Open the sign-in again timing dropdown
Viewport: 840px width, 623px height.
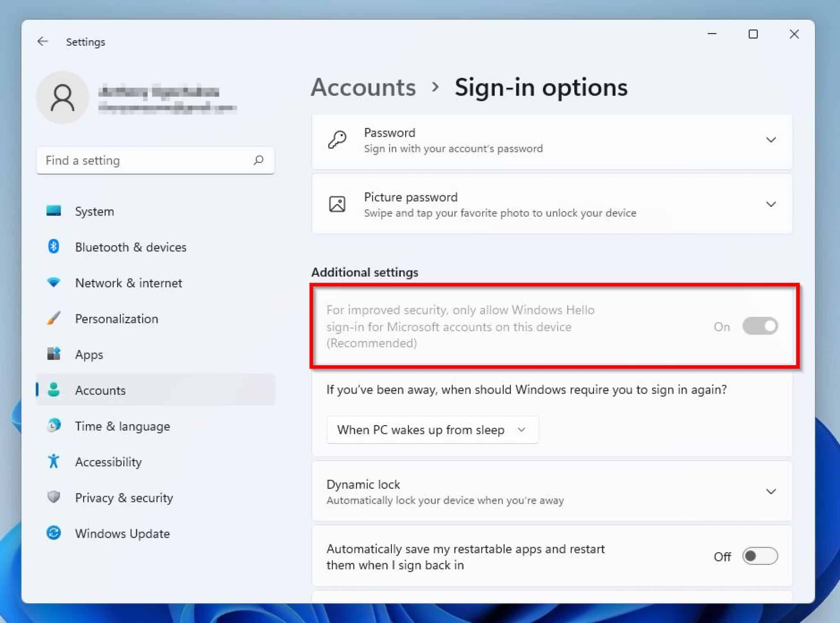coord(432,430)
